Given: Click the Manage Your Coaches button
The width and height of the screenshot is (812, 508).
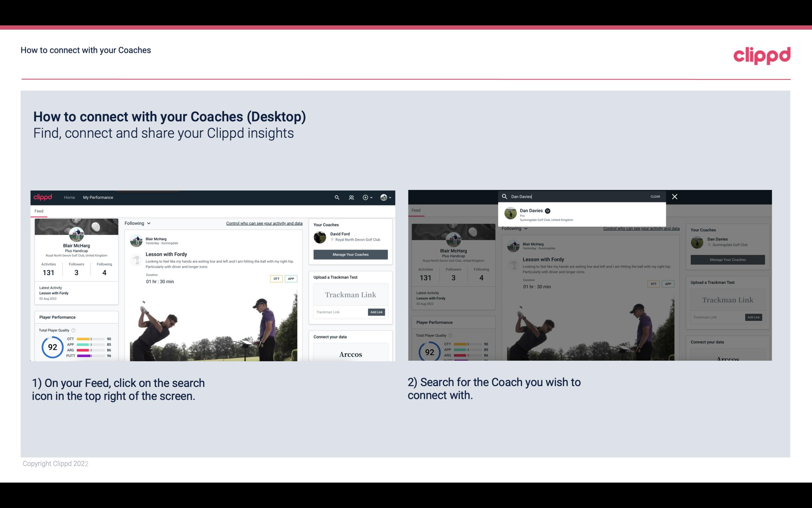Looking at the screenshot, I should (x=350, y=254).
